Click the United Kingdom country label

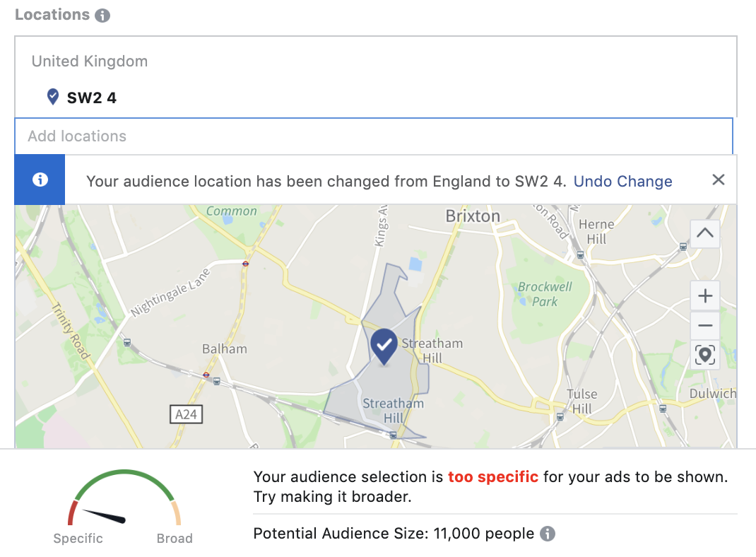(90, 61)
